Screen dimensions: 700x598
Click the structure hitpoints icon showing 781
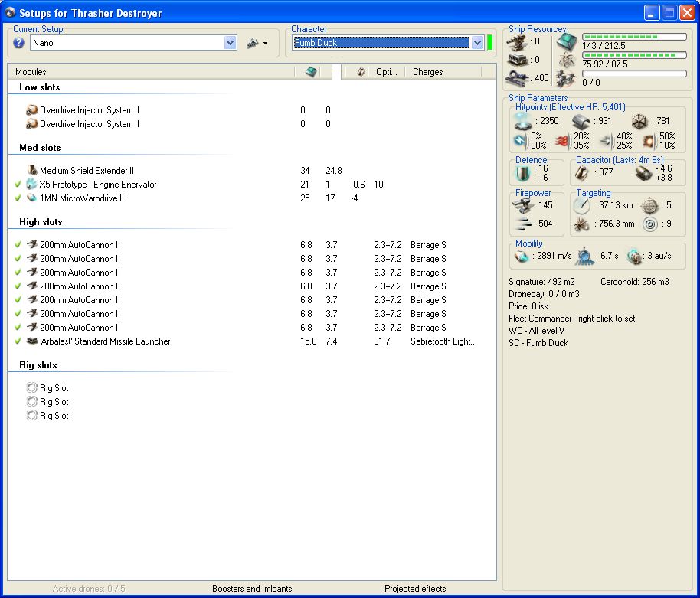pyautogui.click(x=639, y=121)
